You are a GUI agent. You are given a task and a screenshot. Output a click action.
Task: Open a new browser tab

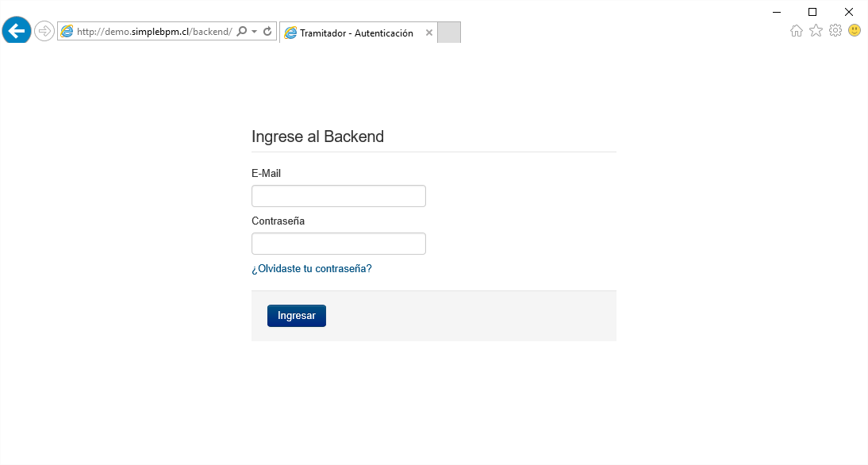[448, 32]
